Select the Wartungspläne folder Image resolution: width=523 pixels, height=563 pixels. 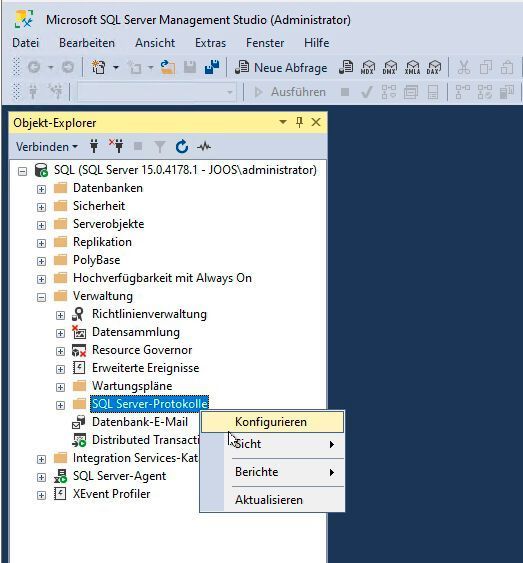coord(132,386)
